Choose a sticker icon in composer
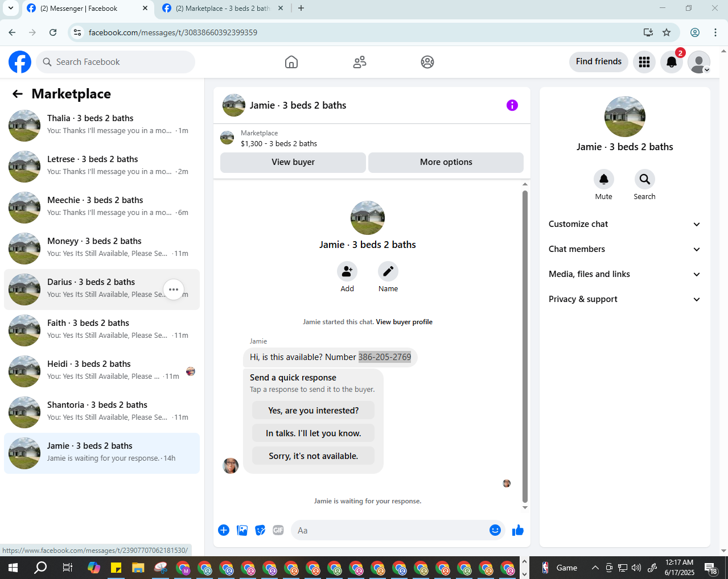The image size is (728, 579). pos(260,530)
